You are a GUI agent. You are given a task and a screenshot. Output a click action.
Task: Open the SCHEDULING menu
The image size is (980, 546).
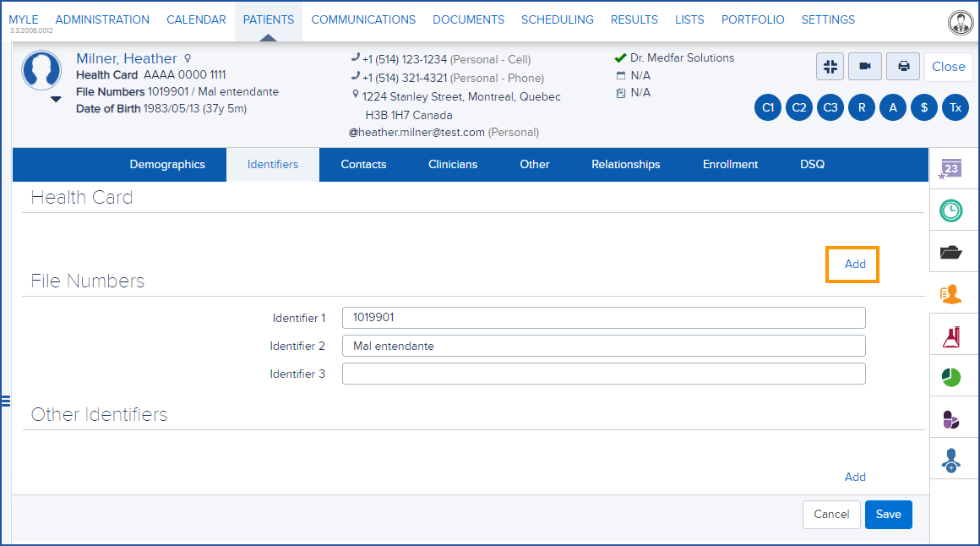(x=558, y=19)
